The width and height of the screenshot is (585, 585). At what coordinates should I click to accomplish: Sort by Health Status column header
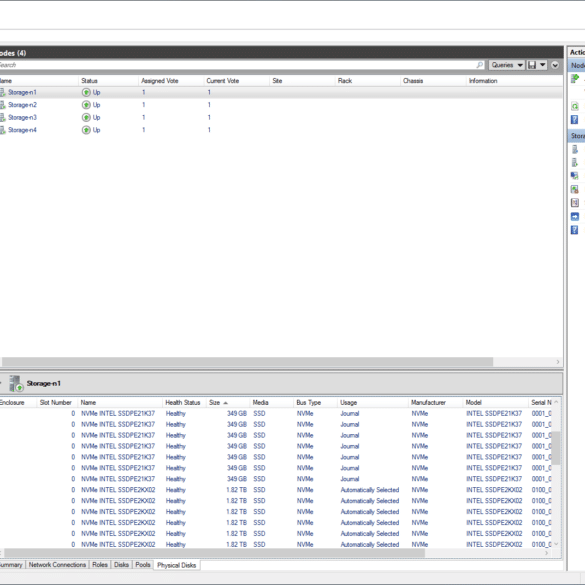tap(184, 403)
